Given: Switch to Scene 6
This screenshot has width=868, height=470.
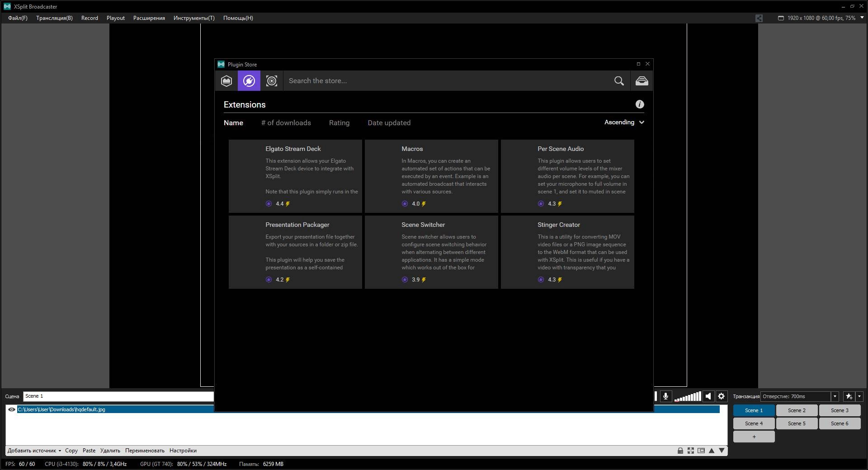Looking at the screenshot, I should click(840, 423).
